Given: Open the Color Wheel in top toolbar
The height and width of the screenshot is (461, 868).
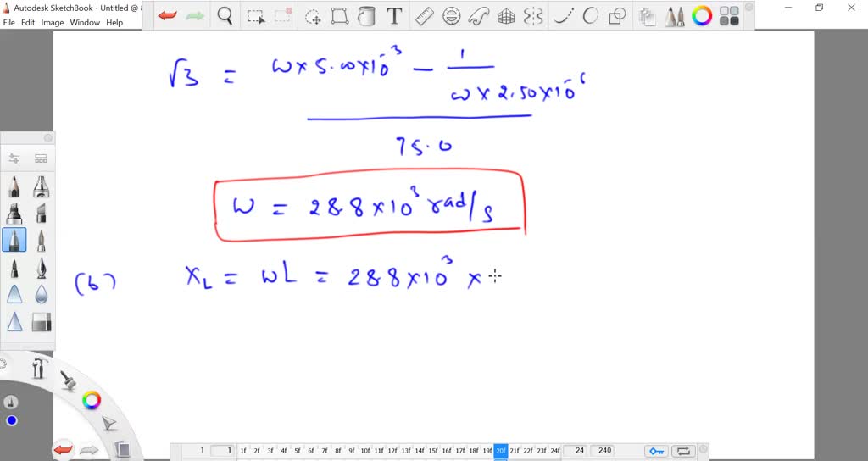Looking at the screenshot, I should [x=702, y=16].
